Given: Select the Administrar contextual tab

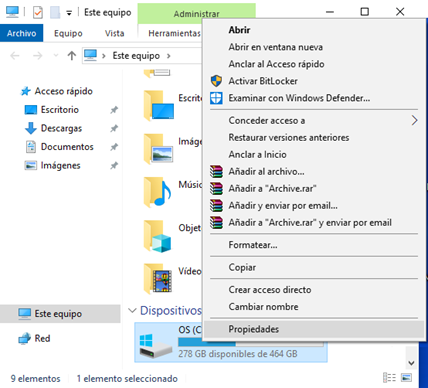Looking at the screenshot, I should (196, 14).
